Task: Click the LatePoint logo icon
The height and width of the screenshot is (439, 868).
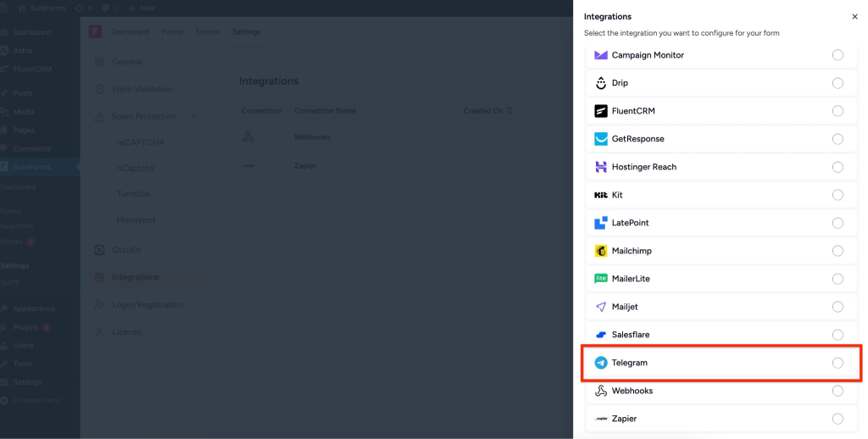Action: click(601, 223)
